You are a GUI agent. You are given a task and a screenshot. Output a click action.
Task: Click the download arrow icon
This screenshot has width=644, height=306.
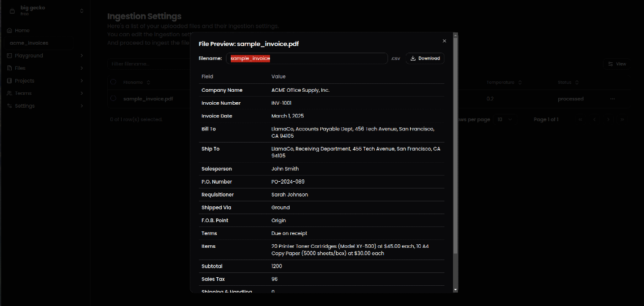click(x=413, y=58)
